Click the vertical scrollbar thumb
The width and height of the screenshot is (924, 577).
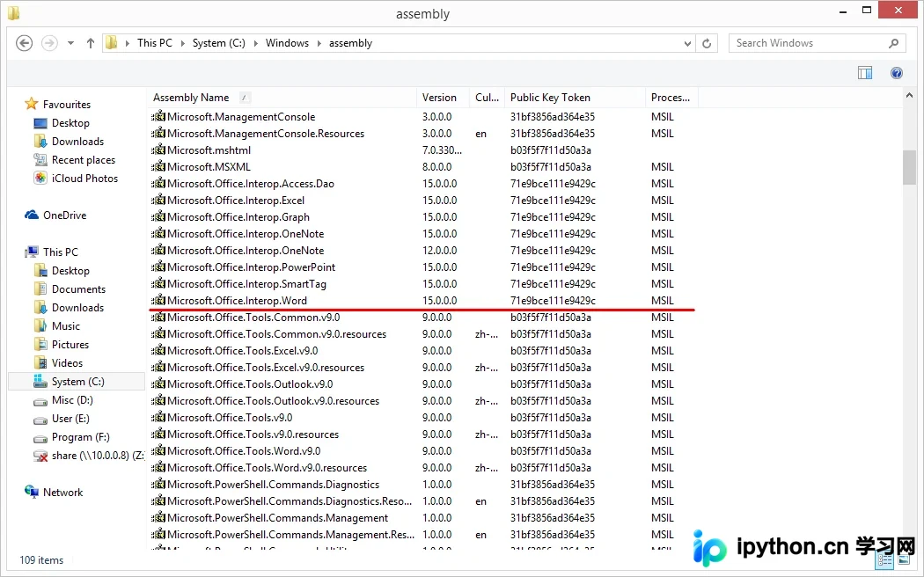(x=909, y=168)
